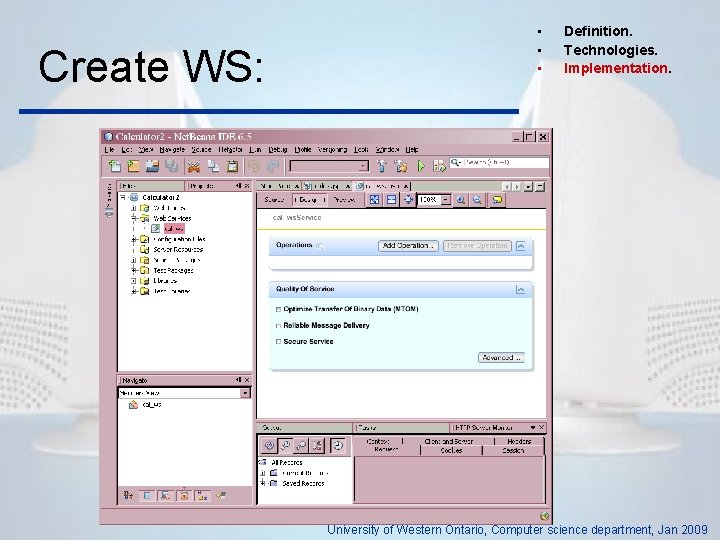Image resolution: width=720 pixels, height=540 pixels.
Task: Click the Remove Operation button
Action: pos(478,246)
